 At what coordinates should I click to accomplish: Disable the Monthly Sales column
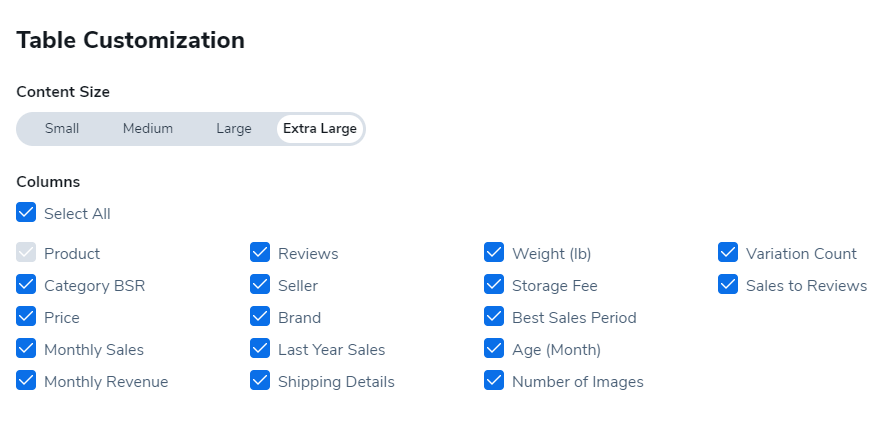[26, 349]
